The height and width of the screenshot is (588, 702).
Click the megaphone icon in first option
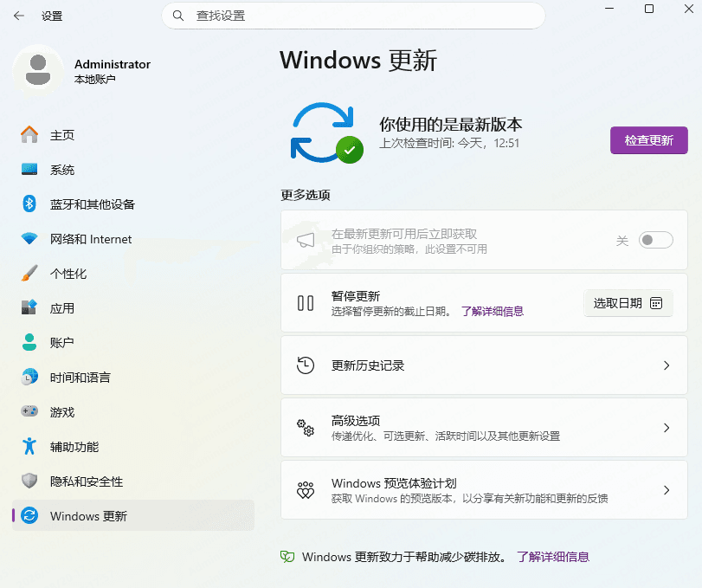pos(306,240)
